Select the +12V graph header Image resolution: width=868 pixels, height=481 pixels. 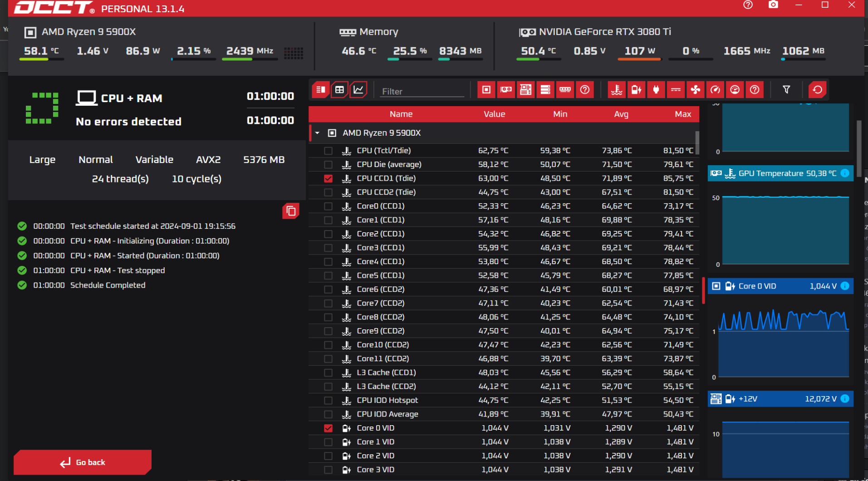click(780, 398)
